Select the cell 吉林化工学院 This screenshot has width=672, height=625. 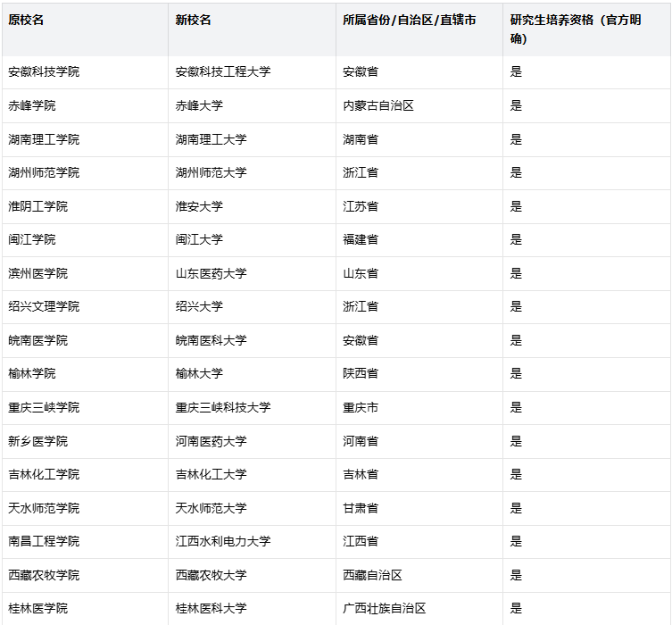click(x=85, y=475)
